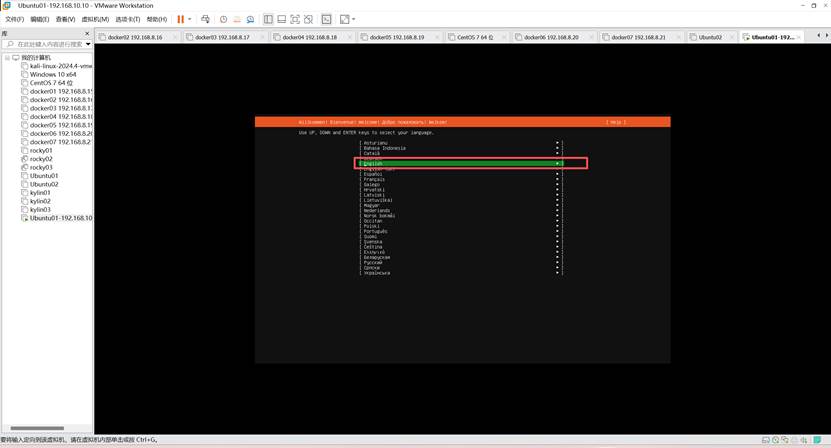The height and width of the screenshot is (448, 831).
Task: Select kylin02 in the library tree
Action: pos(40,201)
